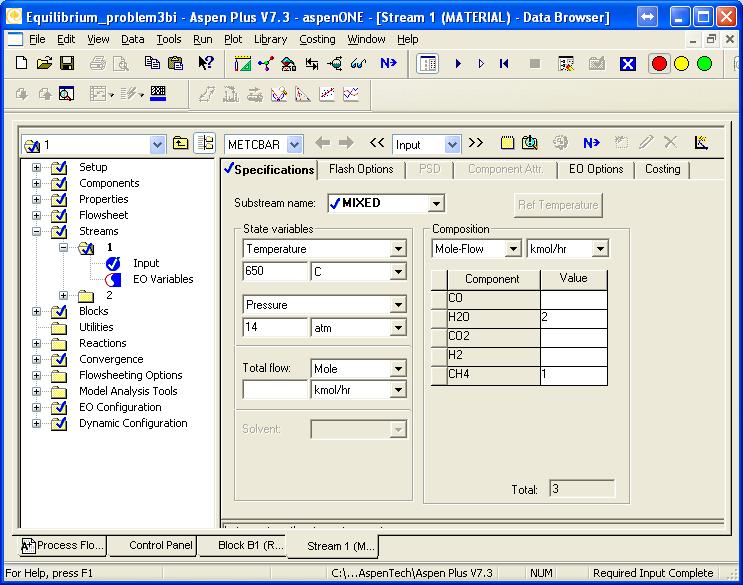Open the composition kmol/hr units dropdown
743x585 pixels.
pos(600,249)
